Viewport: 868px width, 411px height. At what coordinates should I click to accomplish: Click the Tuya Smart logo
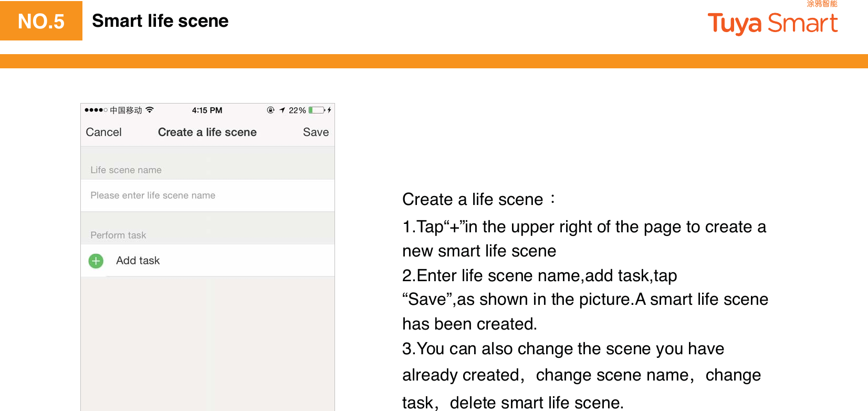point(772,23)
